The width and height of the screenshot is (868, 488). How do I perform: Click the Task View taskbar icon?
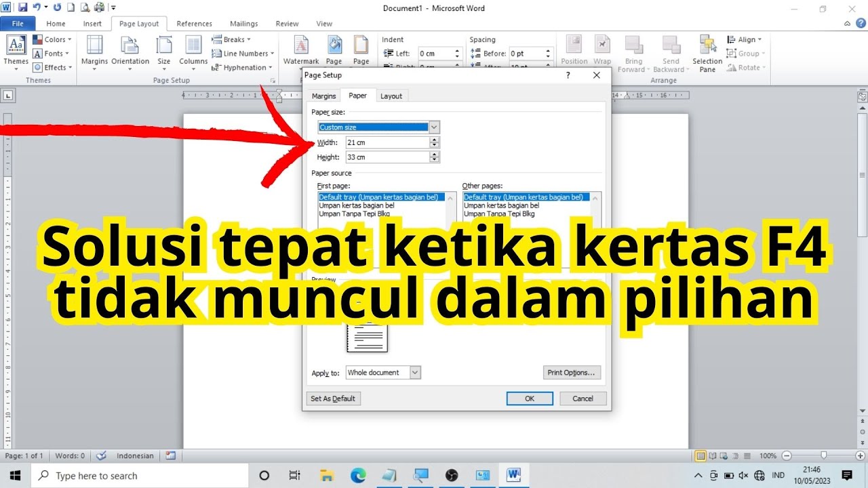point(294,475)
